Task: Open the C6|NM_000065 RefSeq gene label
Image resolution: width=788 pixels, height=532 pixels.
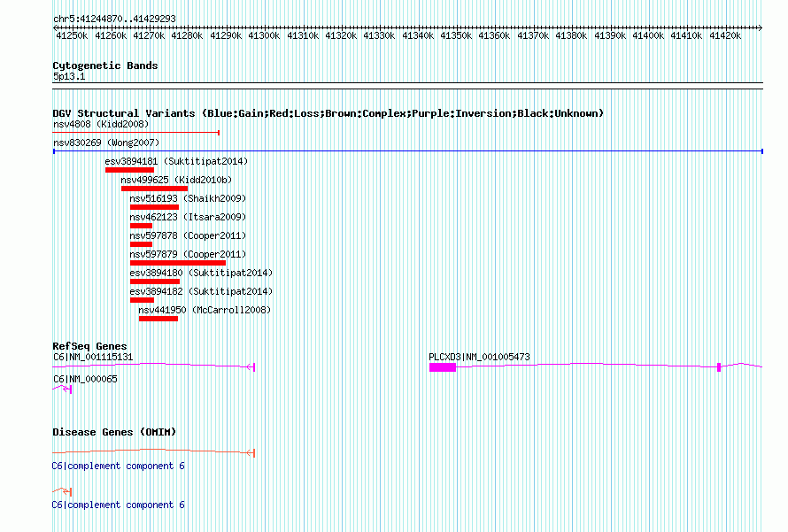Action: (x=85, y=379)
